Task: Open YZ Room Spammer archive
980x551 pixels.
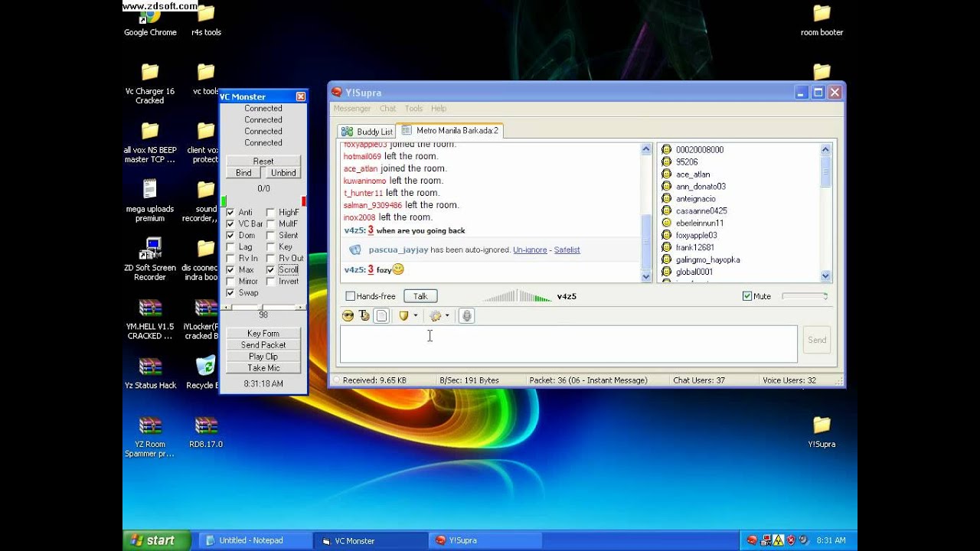Action: pyautogui.click(x=150, y=436)
